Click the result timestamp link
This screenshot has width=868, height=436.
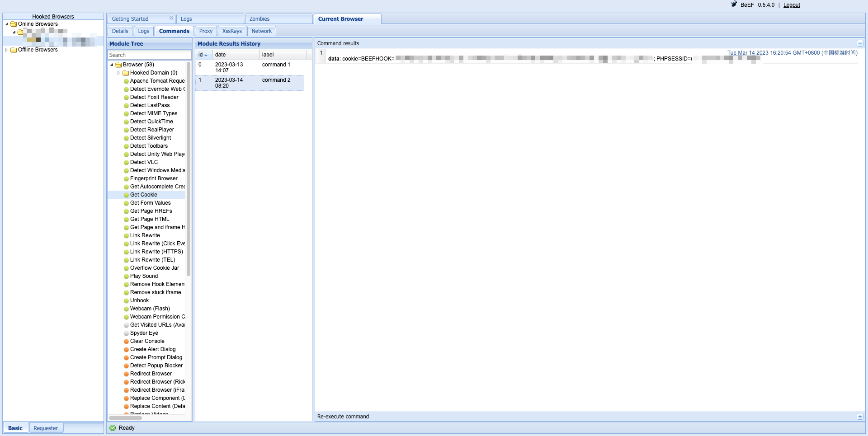792,53
